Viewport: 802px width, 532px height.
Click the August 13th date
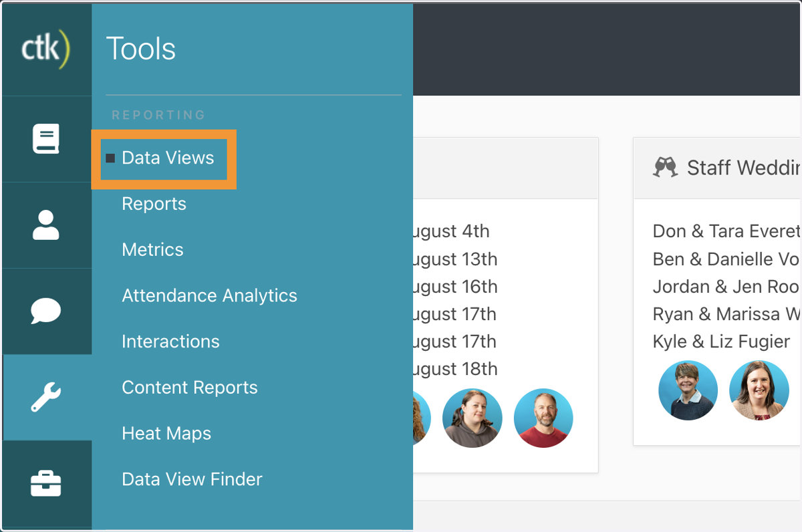coord(455,259)
